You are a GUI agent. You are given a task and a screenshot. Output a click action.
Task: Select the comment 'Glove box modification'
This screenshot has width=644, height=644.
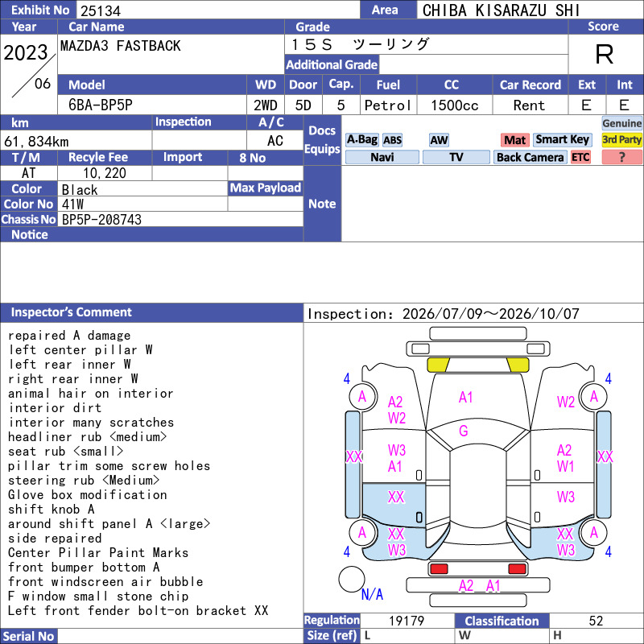(88, 495)
